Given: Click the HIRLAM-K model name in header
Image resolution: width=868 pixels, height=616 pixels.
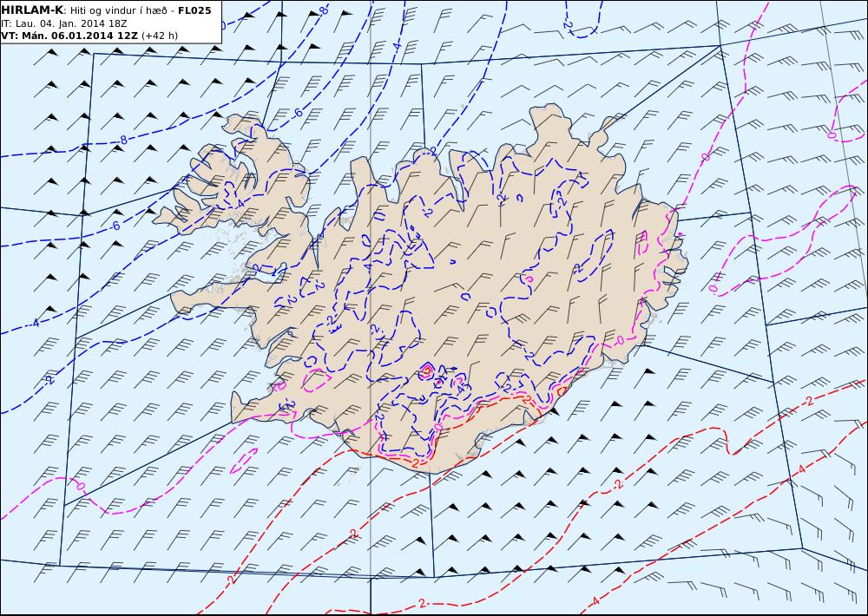Looking at the screenshot, I should [x=33, y=10].
